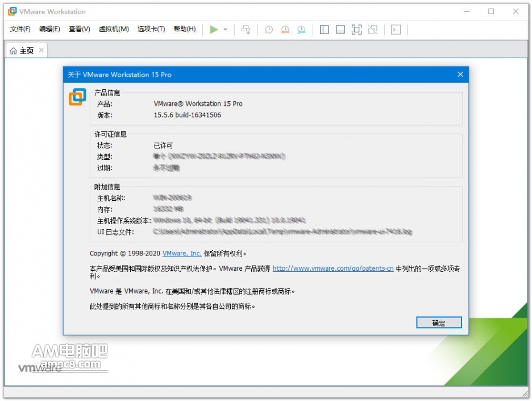This screenshot has width=532, height=401.
Task: Close the About VMware Workstation dialog
Action: coord(460,75)
